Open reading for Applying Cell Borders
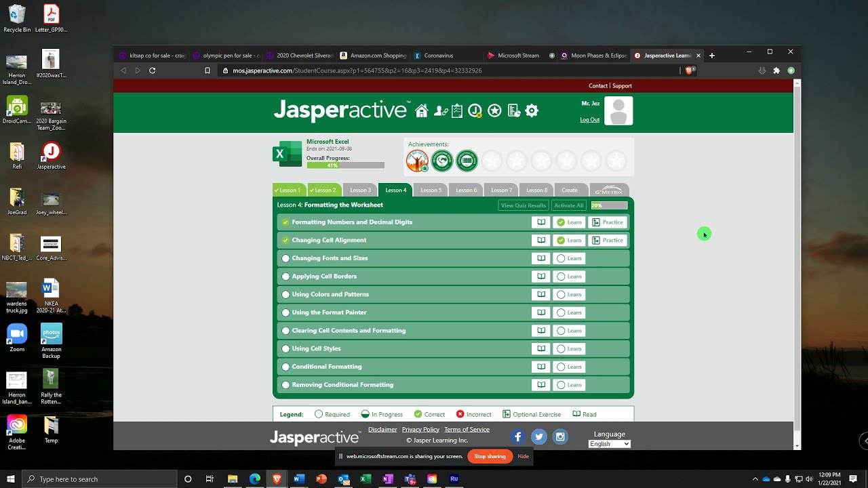Image resolution: width=868 pixels, height=488 pixels. point(541,277)
